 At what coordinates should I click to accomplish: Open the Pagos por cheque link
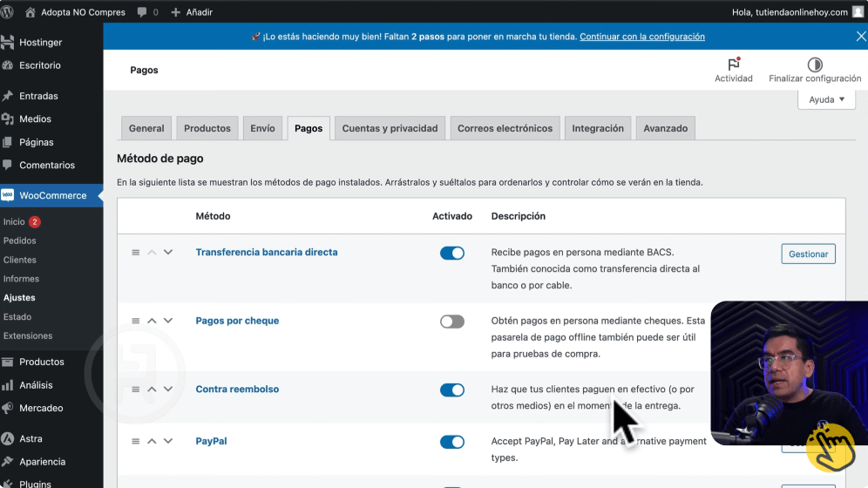[237, 321]
